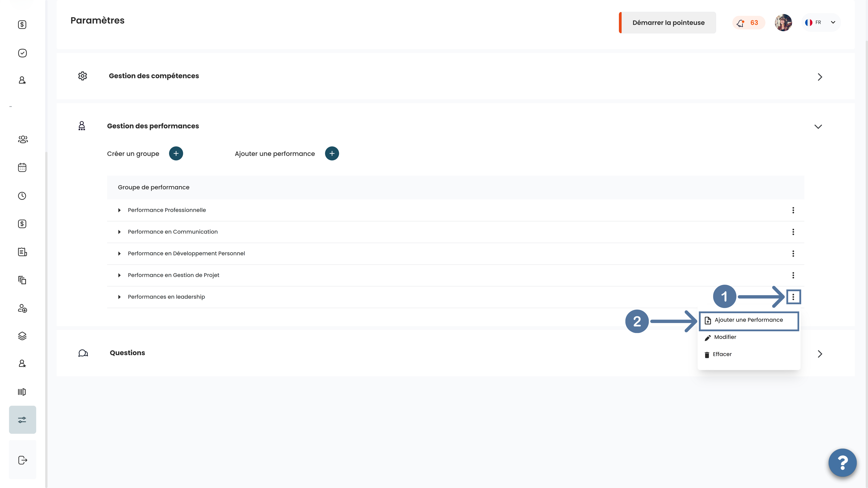
Task: Open the help question mark button
Action: [x=842, y=463]
